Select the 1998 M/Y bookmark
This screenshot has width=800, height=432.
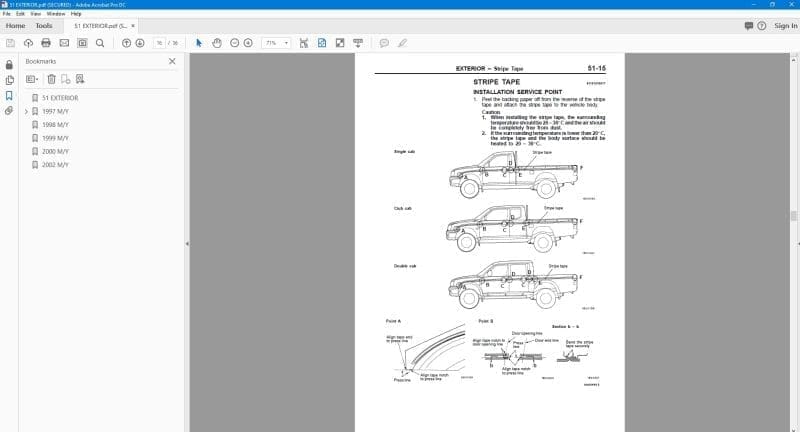click(56, 125)
